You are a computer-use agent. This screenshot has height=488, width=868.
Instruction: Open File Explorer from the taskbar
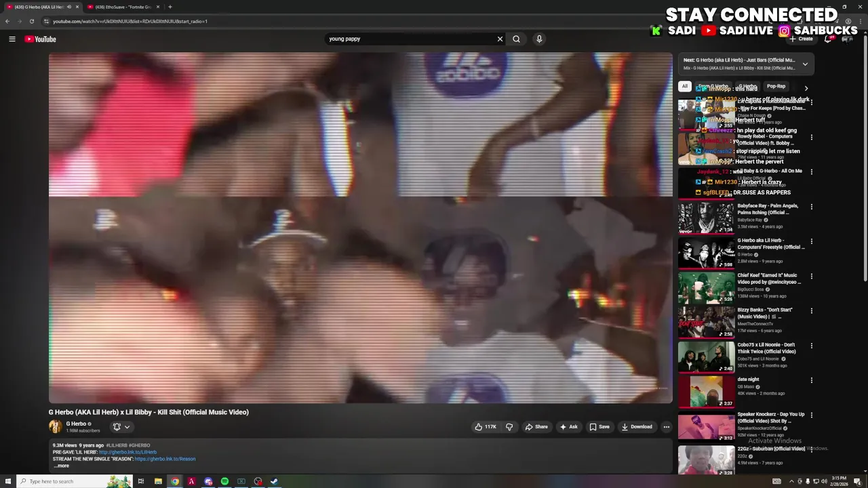coord(158,481)
